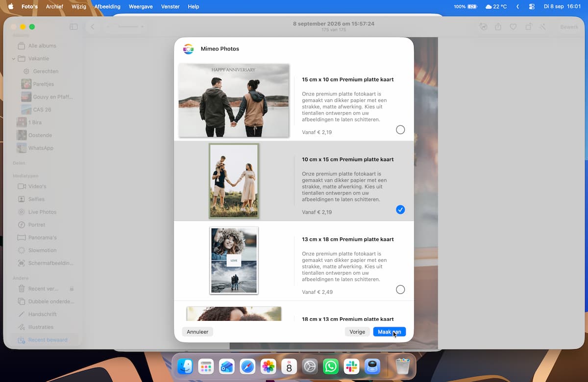Click the weather 22 °C menu bar item
The width and height of the screenshot is (588, 382).
[496, 7]
